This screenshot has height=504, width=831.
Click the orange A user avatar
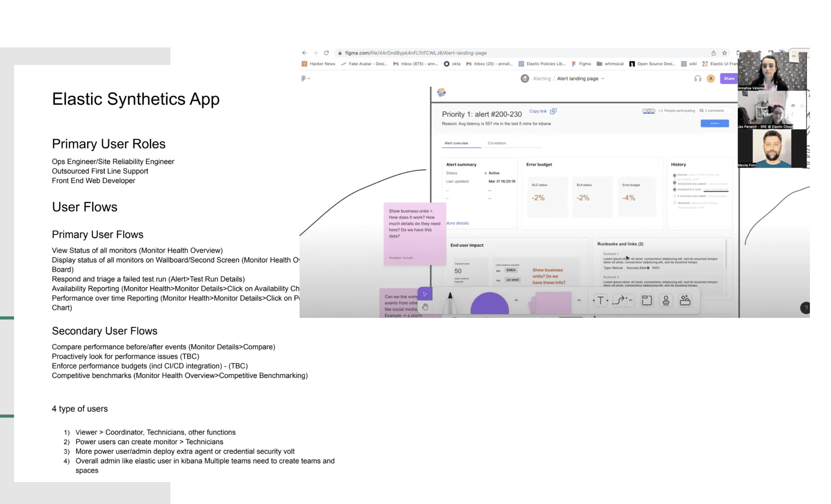(711, 79)
